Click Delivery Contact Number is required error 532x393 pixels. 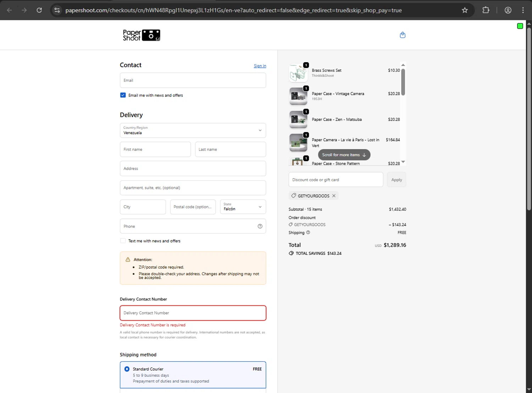pyautogui.click(x=153, y=325)
